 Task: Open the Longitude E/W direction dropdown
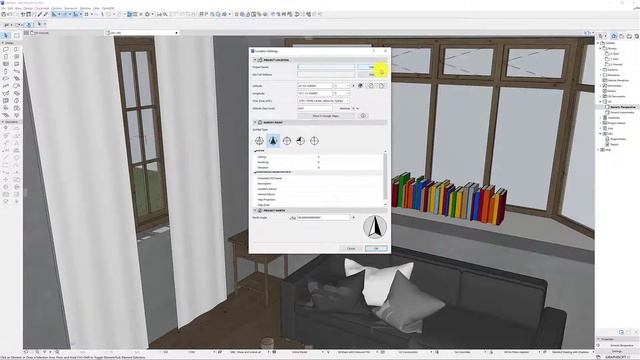tap(342, 93)
